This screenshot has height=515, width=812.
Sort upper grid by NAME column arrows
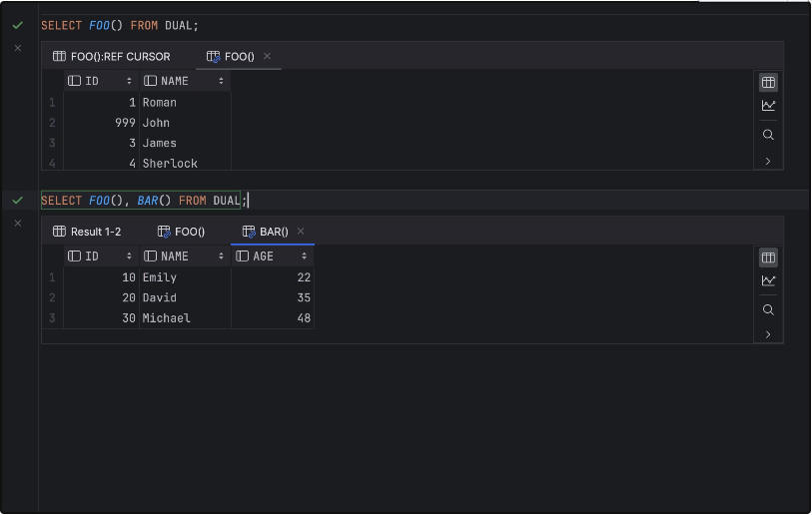tap(221, 81)
